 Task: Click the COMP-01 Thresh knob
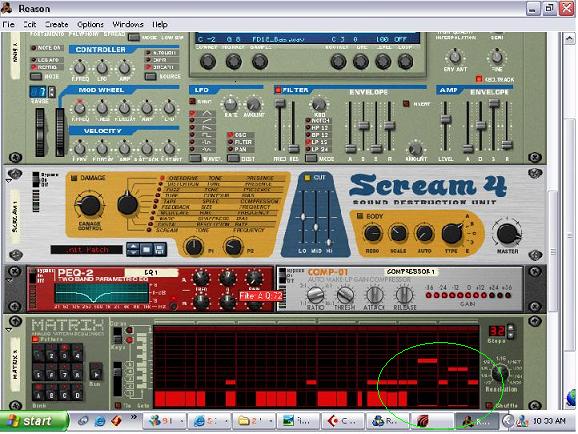coord(345,295)
